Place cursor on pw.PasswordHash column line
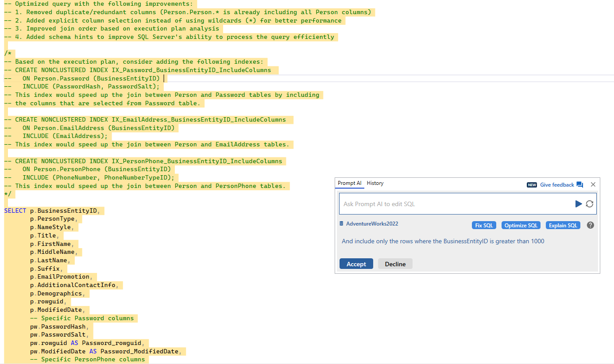The width and height of the screenshot is (614, 364). (x=58, y=326)
